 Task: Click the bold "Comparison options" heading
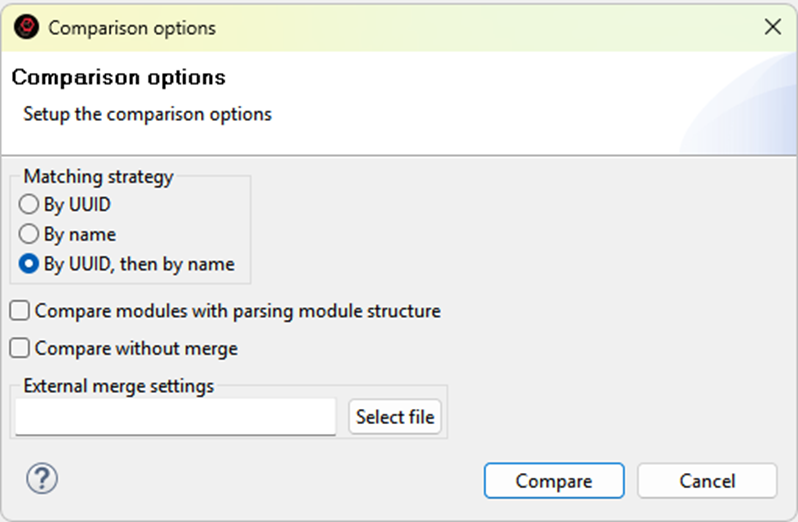(118, 78)
